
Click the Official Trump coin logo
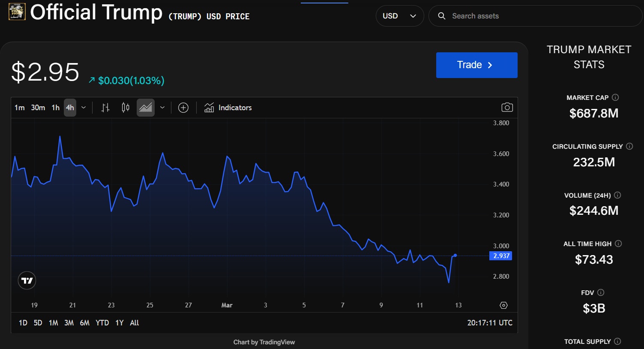click(x=17, y=12)
